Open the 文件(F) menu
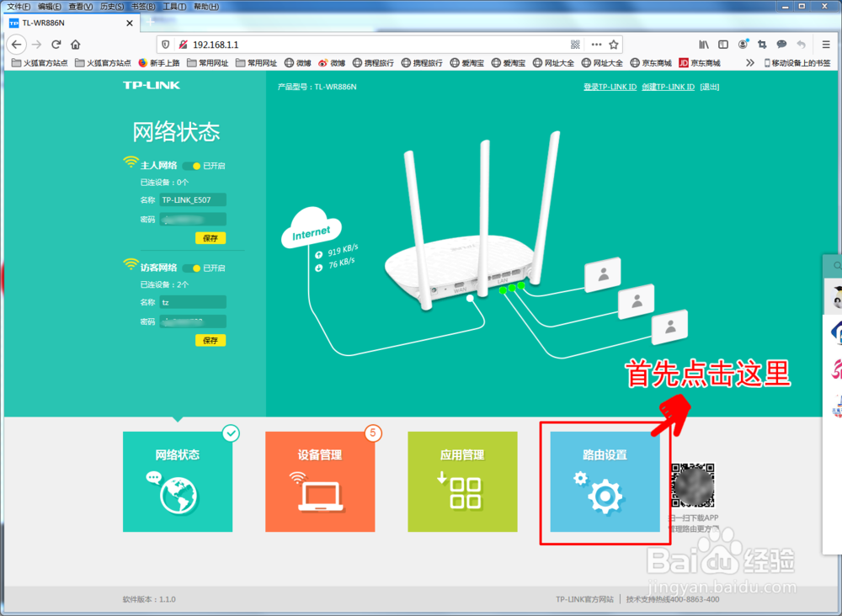Screen dimensions: 842x616 pos(19,7)
